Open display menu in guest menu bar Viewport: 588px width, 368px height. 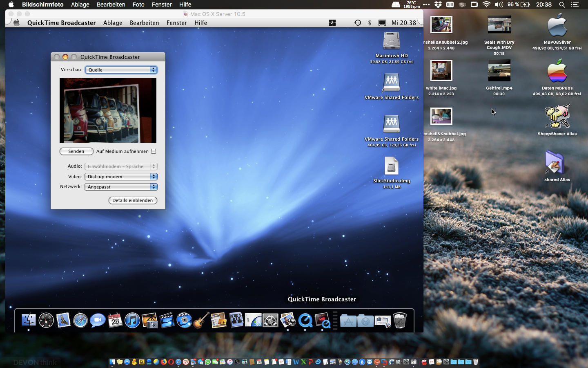coord(382,23)
